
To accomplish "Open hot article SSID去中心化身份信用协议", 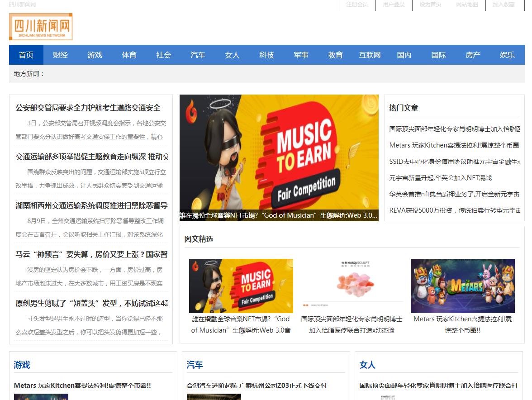I will click(x=454, y=162).
